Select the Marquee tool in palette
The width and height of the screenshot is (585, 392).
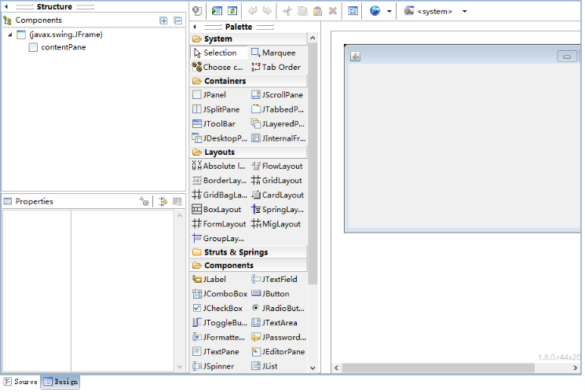pyautogui.click(x=272, y=53)
